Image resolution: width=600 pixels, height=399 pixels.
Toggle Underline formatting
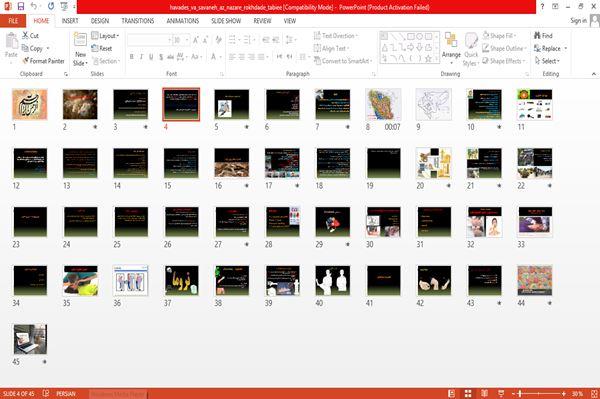151,57
